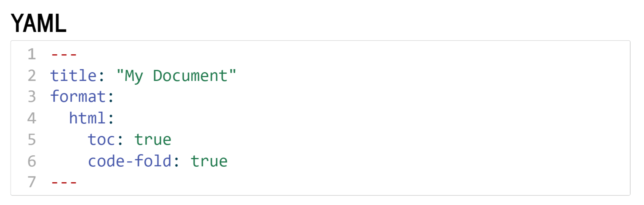Click line number 1 in gutter
Viewport: 644px width, 205px height.
pos(32,54)
